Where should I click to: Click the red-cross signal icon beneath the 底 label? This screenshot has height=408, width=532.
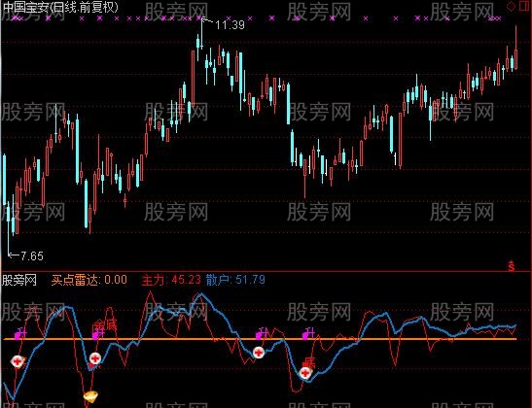coord(305,373)
